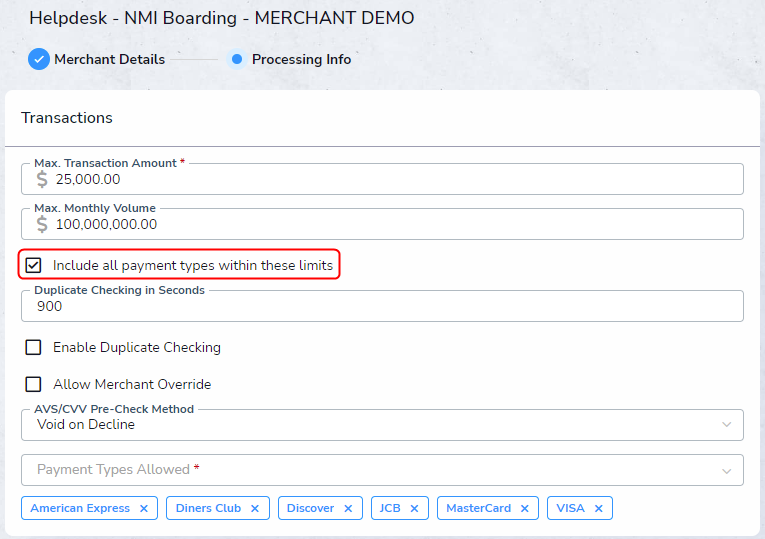Click the Duplicate Checking in Seconds field
Screen dimensions: 765x539
point(382,306)
